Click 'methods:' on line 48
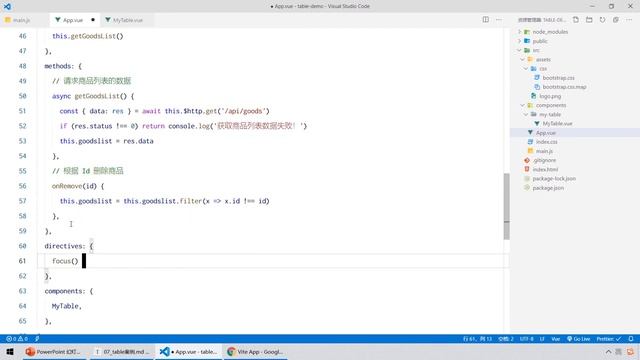The image size is (640, 360). (59, 66)
